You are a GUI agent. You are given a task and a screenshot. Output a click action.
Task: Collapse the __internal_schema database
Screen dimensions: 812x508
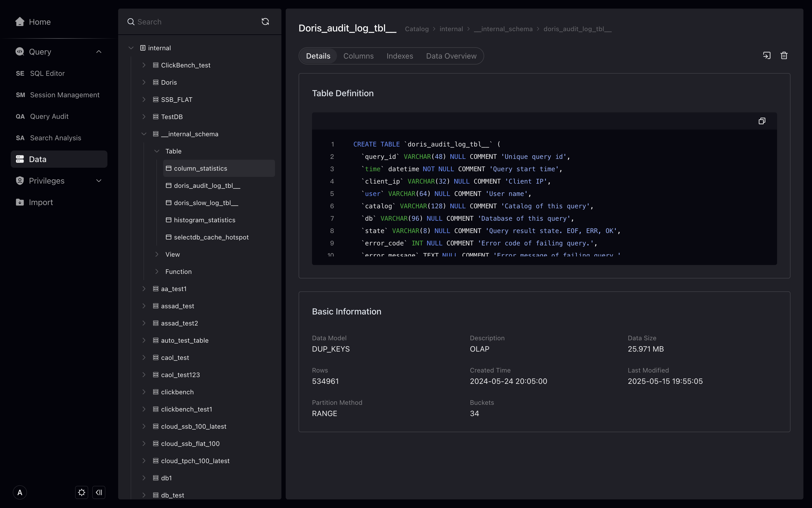click(144, 134)
